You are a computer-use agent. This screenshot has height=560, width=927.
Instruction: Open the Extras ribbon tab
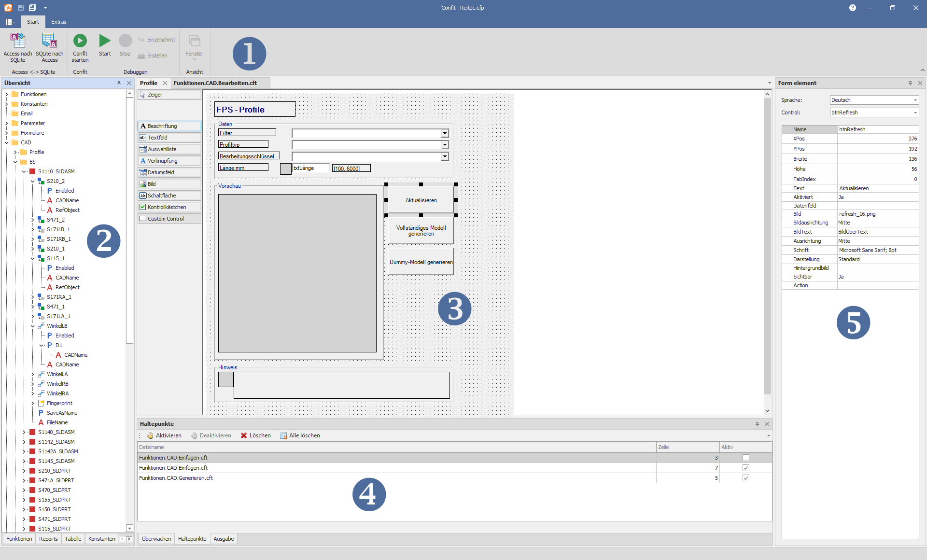pyautogui.click(x=59, y=22)
